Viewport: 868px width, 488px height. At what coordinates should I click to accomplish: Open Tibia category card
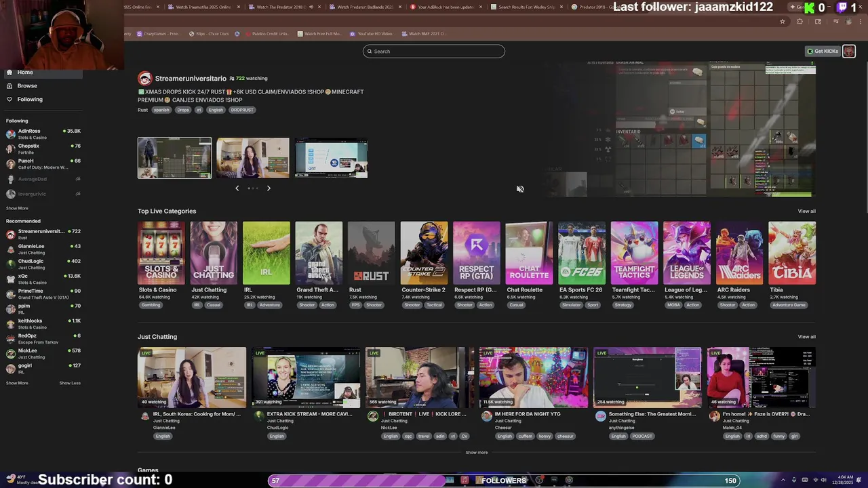coord(792,253)
